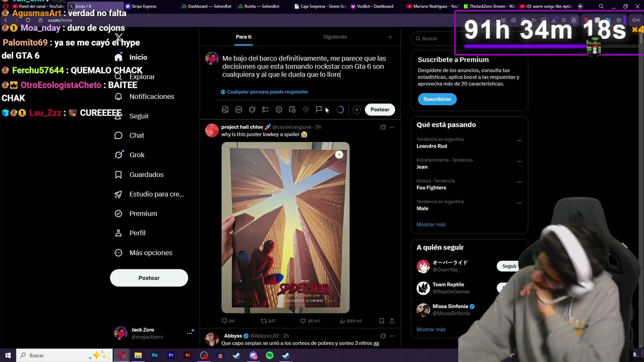This screenshot has width=644, height=362.
Task: Click the flag icon in composer toolbar
Action: 319,110
